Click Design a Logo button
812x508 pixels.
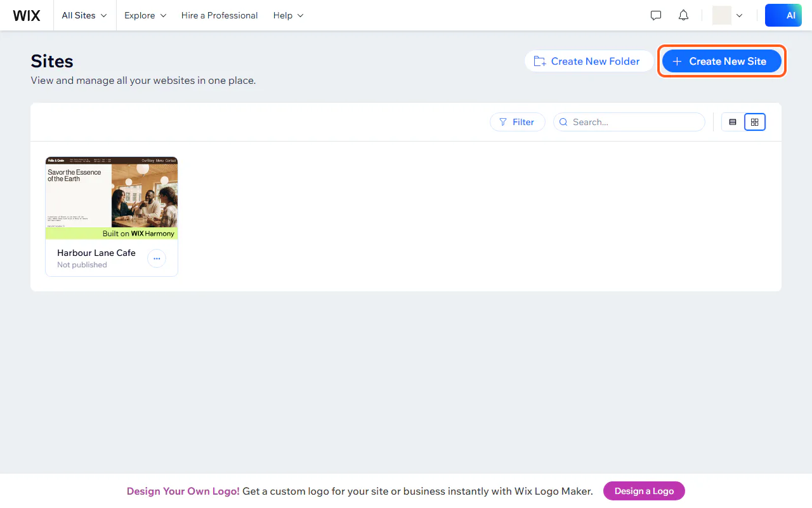pyautogui.click(x=644, y=491)
